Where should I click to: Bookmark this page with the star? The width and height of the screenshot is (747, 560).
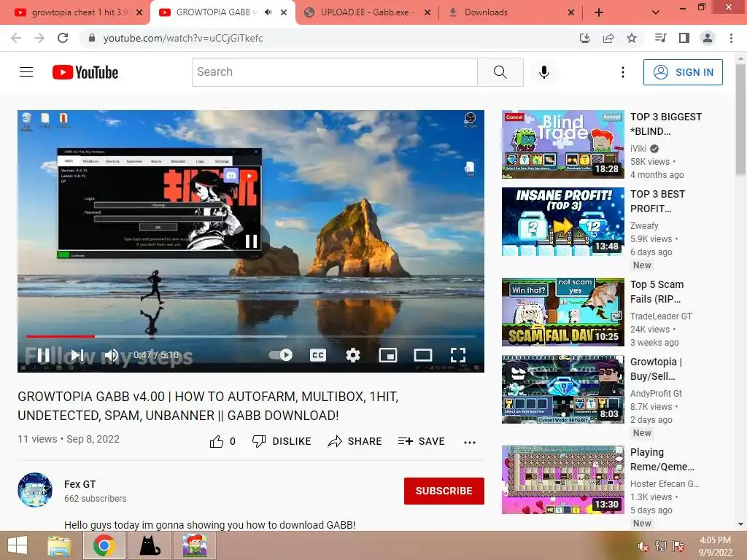pos(632,38)
